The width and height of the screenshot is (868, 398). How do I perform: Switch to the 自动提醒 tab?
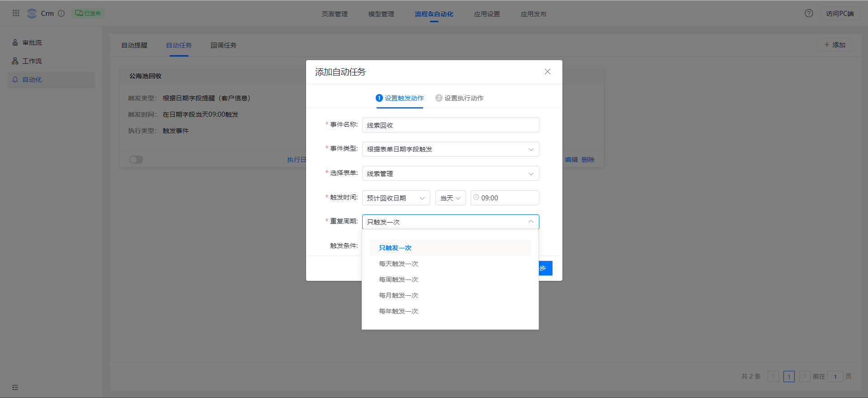(x=134, y=45)
